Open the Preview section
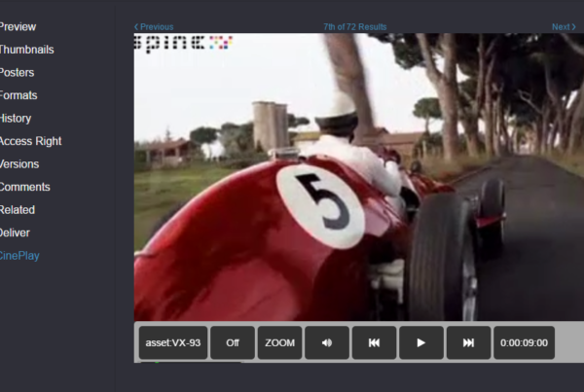Image resolution: width=584 pixels, height=392 pixels. coord(18,27)
